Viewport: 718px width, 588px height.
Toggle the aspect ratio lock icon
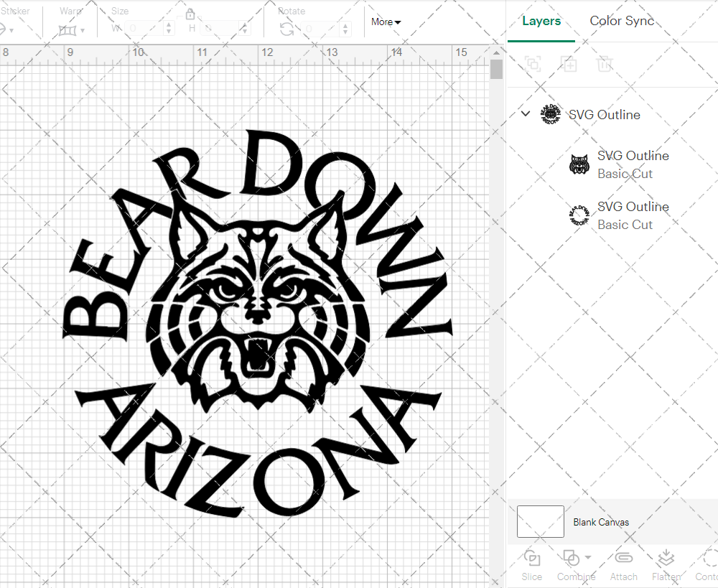click(x=190, y=14)
